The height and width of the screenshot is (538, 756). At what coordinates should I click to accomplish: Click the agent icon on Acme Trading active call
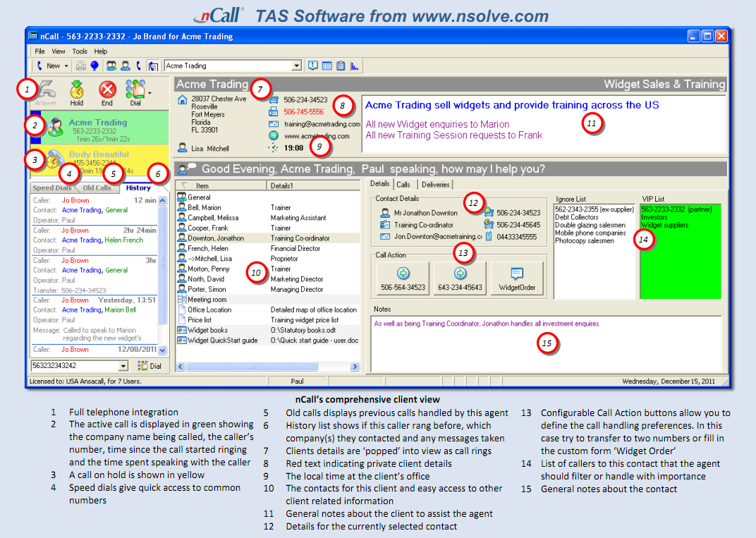click(x=54, y=127)
